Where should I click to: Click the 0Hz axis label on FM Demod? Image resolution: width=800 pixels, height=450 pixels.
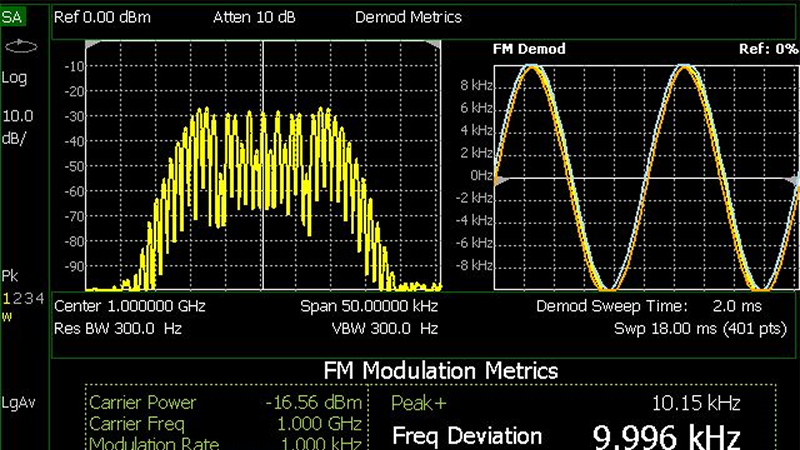[x=481, y=176]
